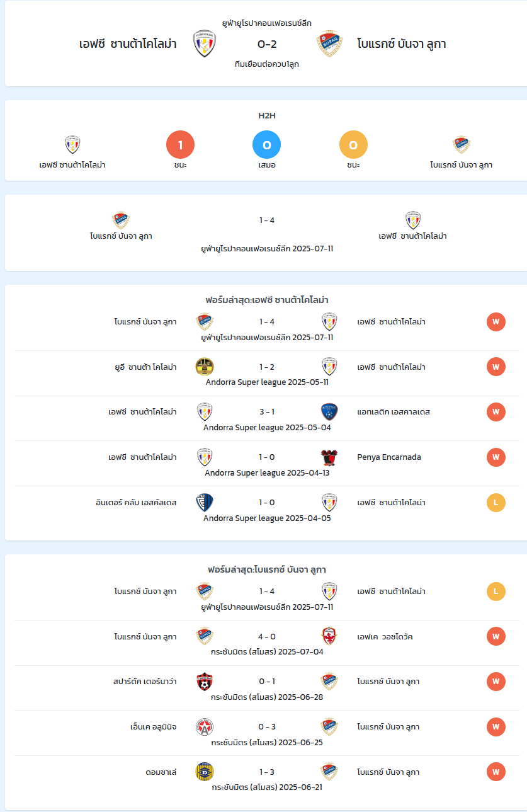Click the Penya Encarnada team logo
Screen dimensions: 527x812
click(329, 457)
